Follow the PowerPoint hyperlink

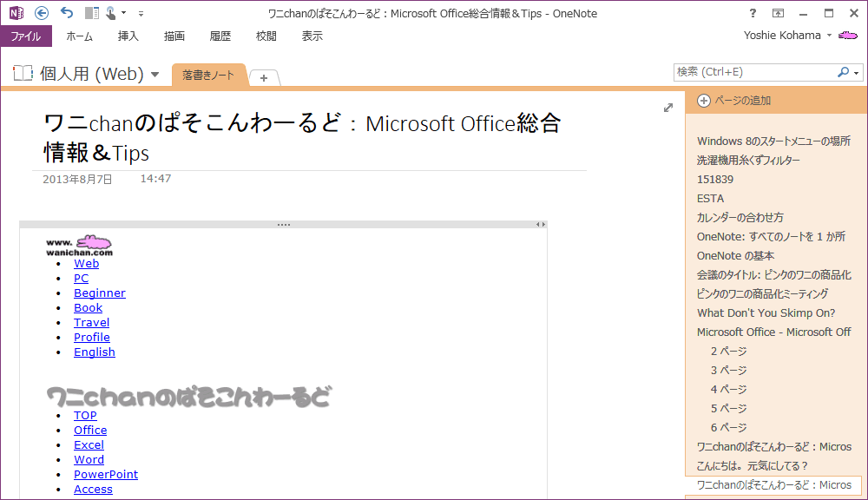coord(106,475)
